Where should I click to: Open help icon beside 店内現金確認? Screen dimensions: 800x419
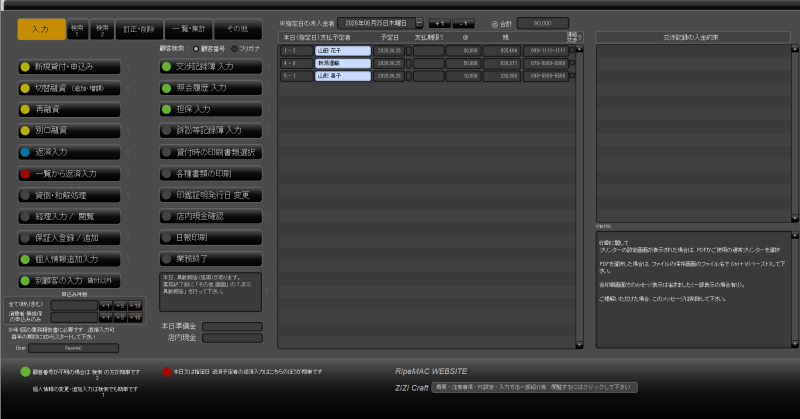[269, 216]
